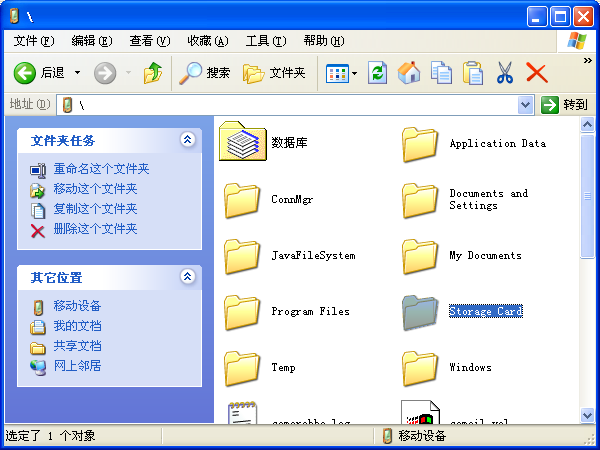Click the notepad log file icon
Image resolution: width=600 pixels, height=450 pixels.
pyautogui.click(x=243, y=412)
